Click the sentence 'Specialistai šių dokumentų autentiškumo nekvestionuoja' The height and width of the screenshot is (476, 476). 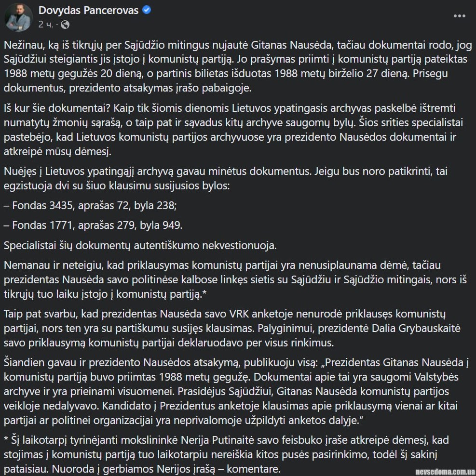pyautogui.click(x=140, y=245)
